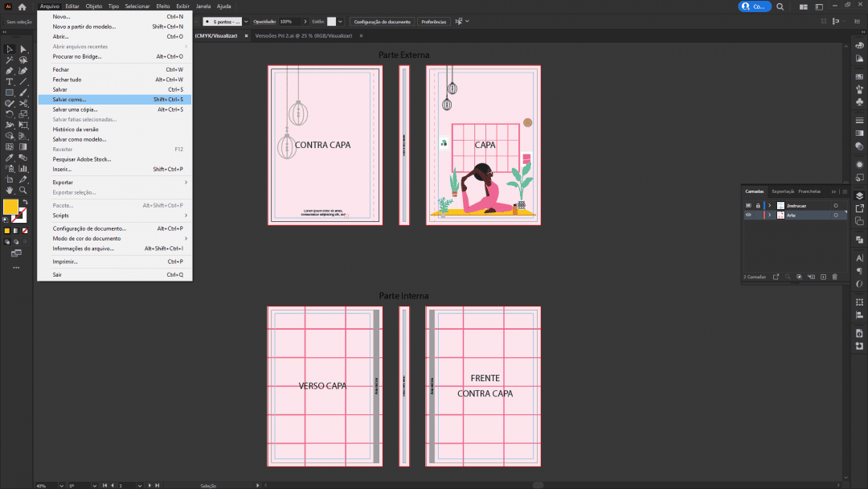This screenshot has width=868, height=489.
Task: Click the Preferências button
Action: click(x=434, y=22)
